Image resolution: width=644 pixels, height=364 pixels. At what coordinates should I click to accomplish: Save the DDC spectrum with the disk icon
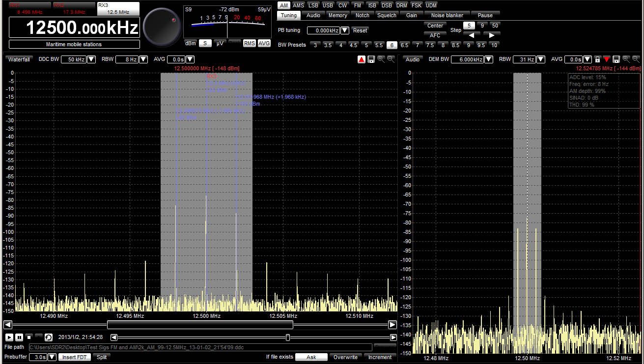pyautogui.click(x=371, y=59)
